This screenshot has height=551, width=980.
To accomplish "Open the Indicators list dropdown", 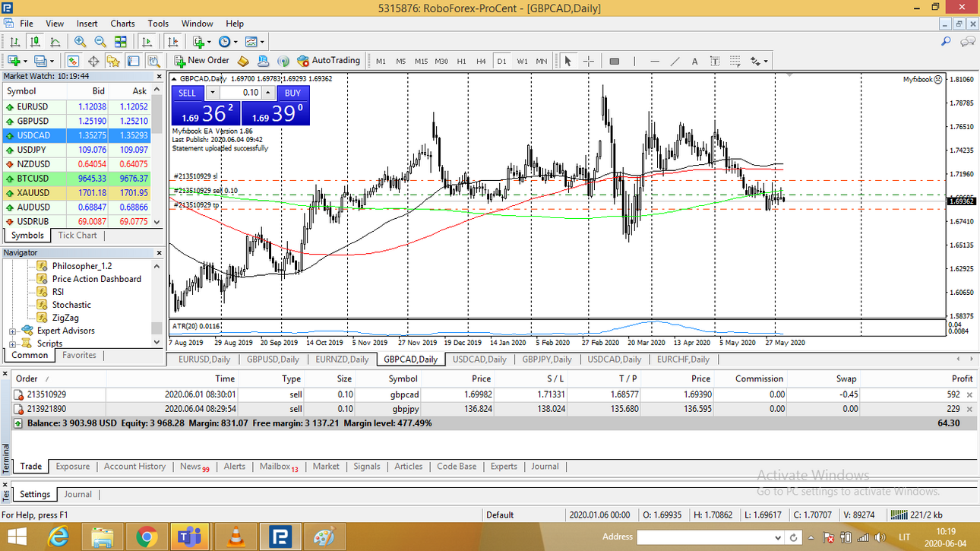I will pos(202,42).
